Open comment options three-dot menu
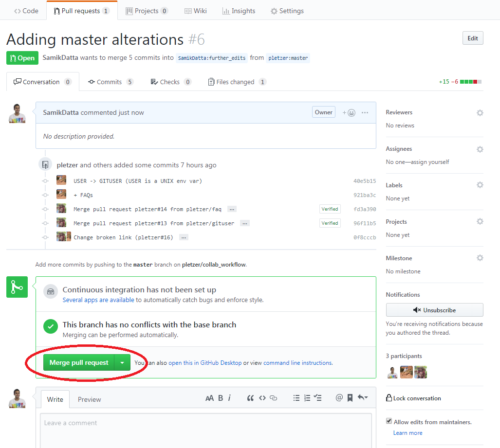The height and width of the screenshot is (448, 500). (365, 113)
